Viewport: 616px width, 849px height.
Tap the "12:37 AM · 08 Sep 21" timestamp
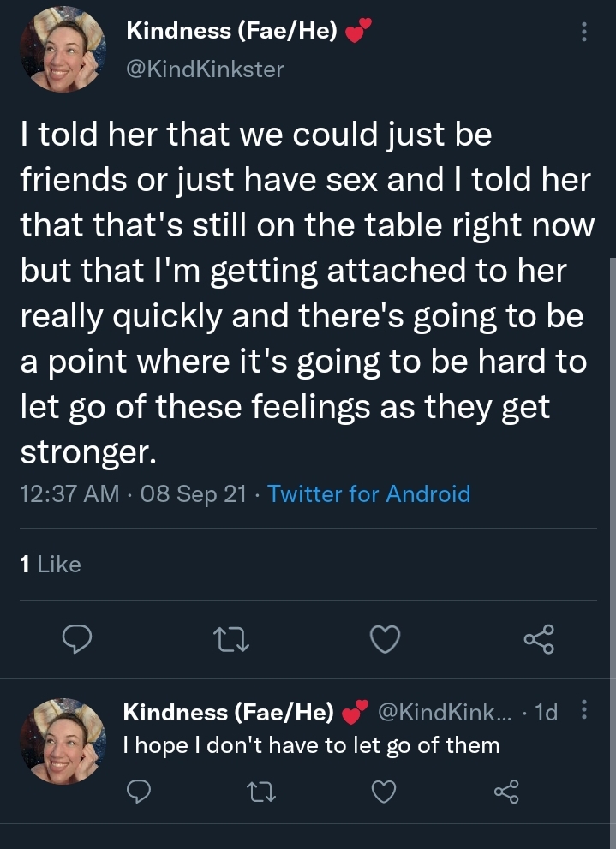[133, 493]
